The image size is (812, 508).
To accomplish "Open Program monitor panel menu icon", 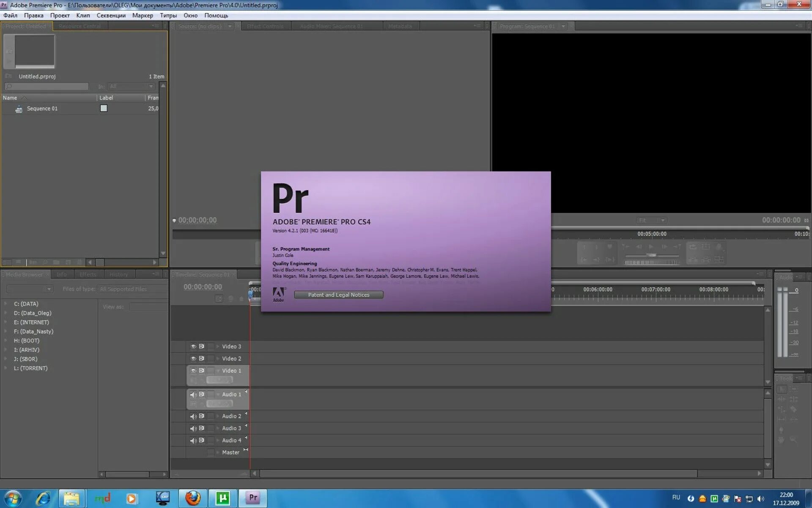I will 798,26.
